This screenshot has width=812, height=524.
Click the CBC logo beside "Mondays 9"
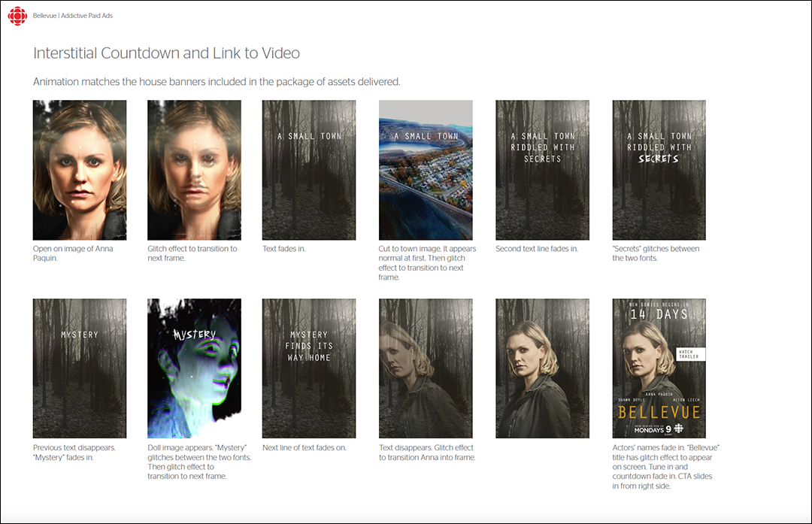(678, 429)
